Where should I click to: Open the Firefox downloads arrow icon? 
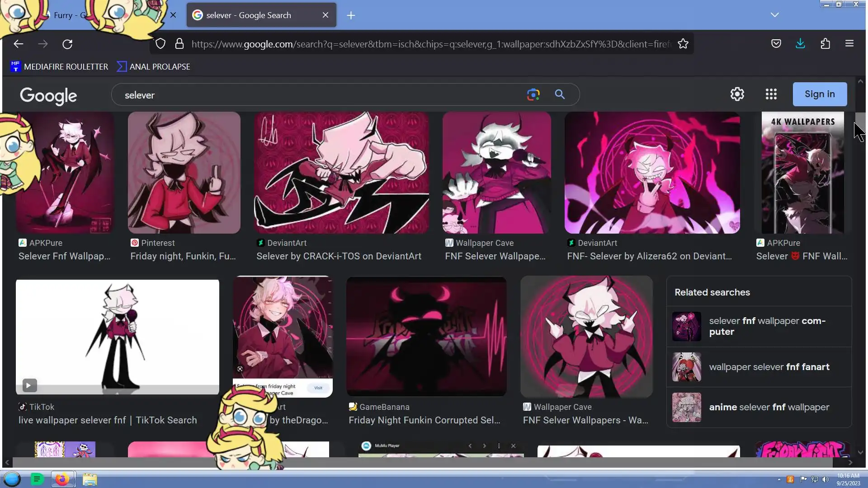(x=800, y=44)
